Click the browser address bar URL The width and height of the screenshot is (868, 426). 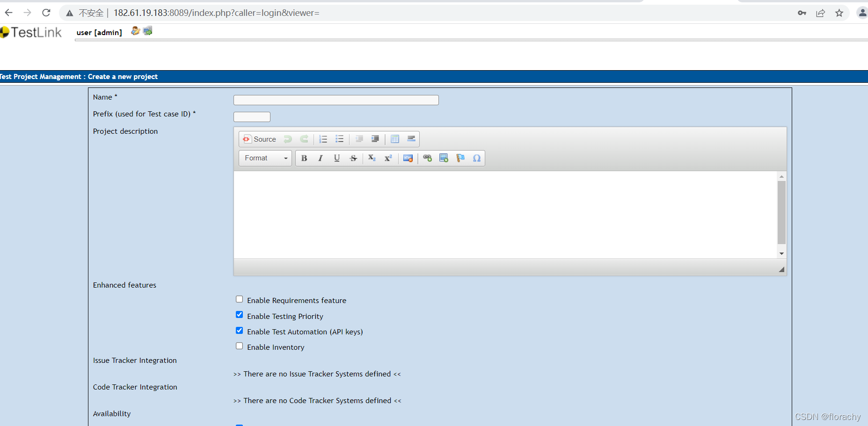[216, 13]
